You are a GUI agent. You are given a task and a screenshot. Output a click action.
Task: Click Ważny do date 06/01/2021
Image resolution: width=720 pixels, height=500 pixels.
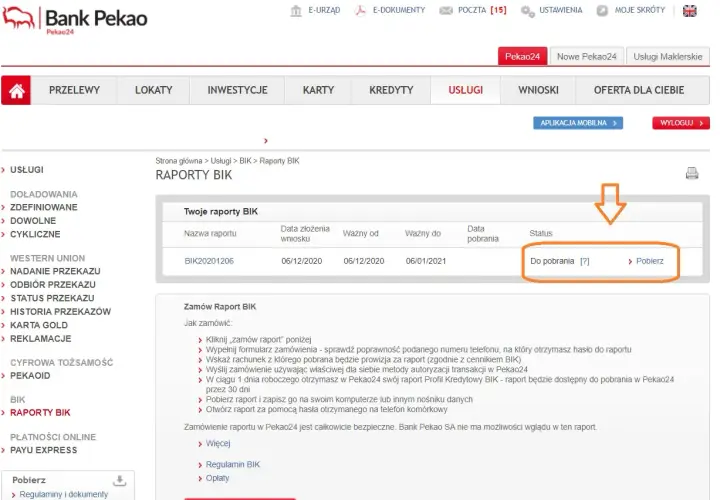[x=426, y=261]
